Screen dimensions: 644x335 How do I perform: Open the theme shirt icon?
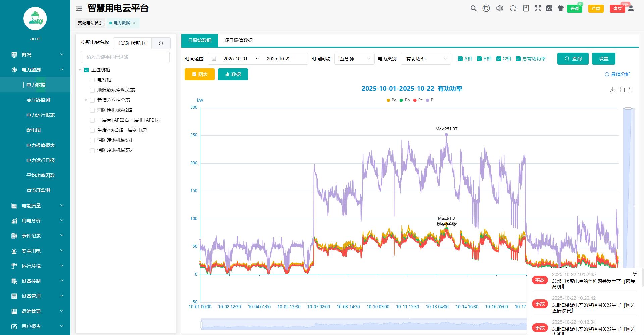pos(560,9)
